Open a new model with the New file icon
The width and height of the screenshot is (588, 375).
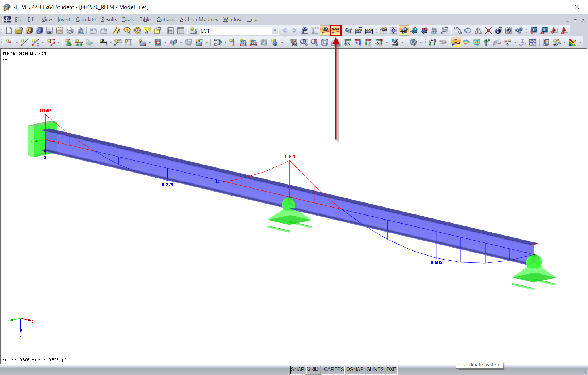click(8, 31)
